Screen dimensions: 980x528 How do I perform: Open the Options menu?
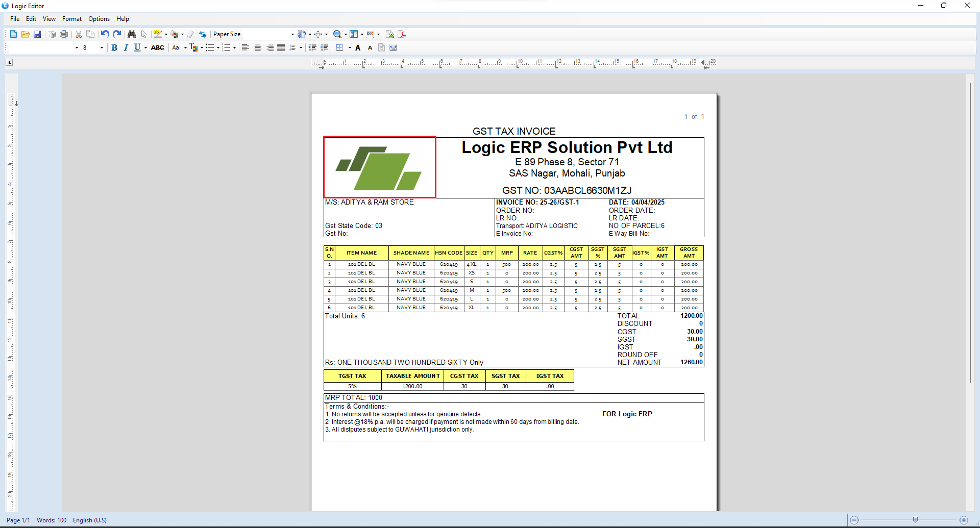click(99, 19)
